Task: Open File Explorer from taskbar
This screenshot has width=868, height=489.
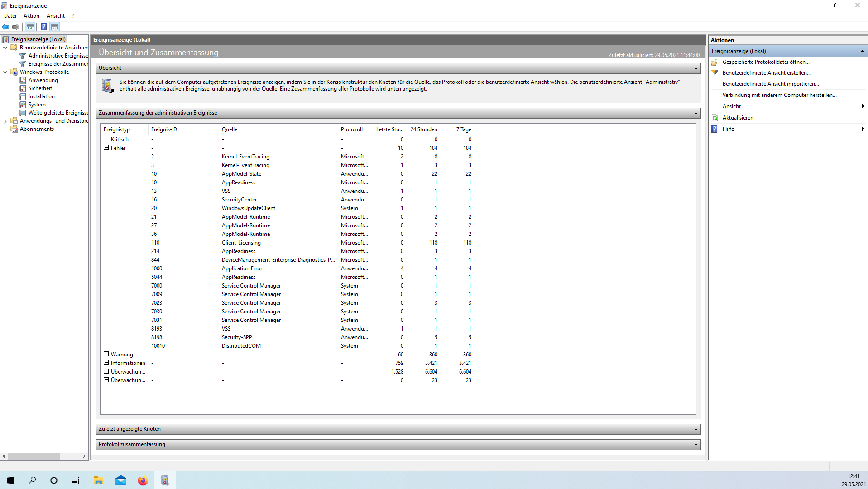Action: 98,480
